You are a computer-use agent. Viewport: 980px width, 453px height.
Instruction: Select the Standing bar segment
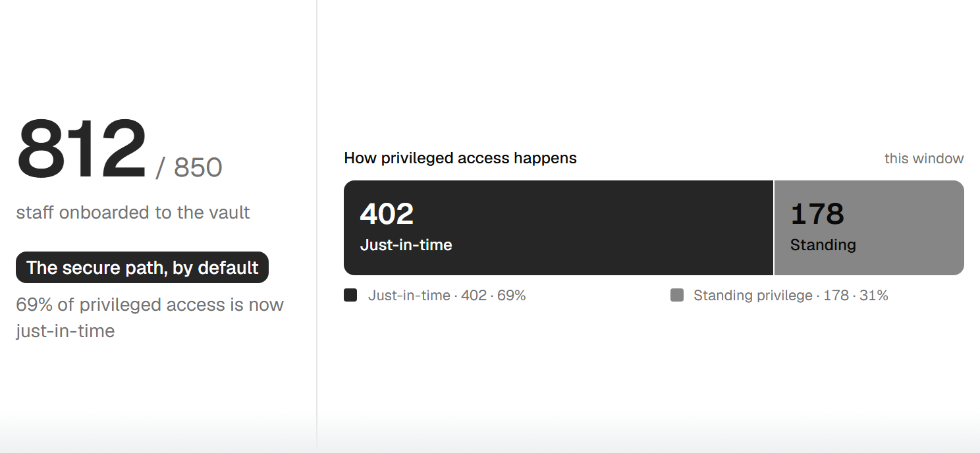pyautogui.click(x=869, y=228)
